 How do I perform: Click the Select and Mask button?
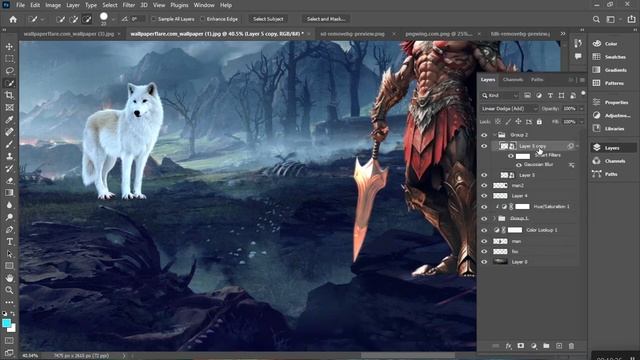(x=326, y=19)
